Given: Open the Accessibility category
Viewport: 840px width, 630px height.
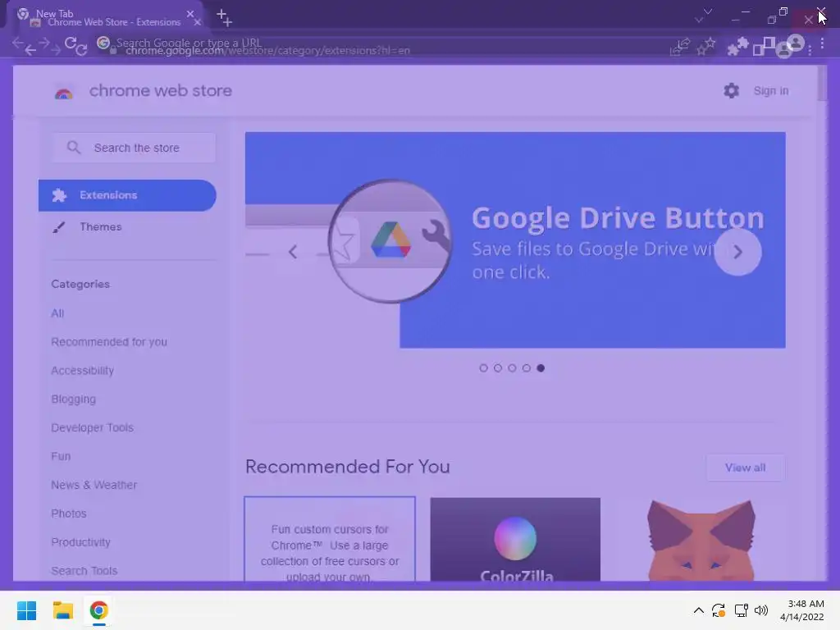Looking at the screenshot, I should click(x=83, y=370).
